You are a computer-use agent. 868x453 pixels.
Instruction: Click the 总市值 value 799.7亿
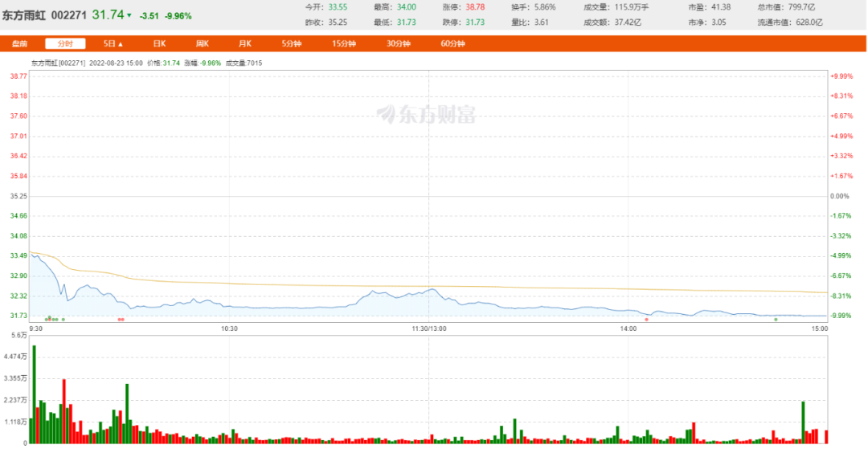[x=801, y=7]
